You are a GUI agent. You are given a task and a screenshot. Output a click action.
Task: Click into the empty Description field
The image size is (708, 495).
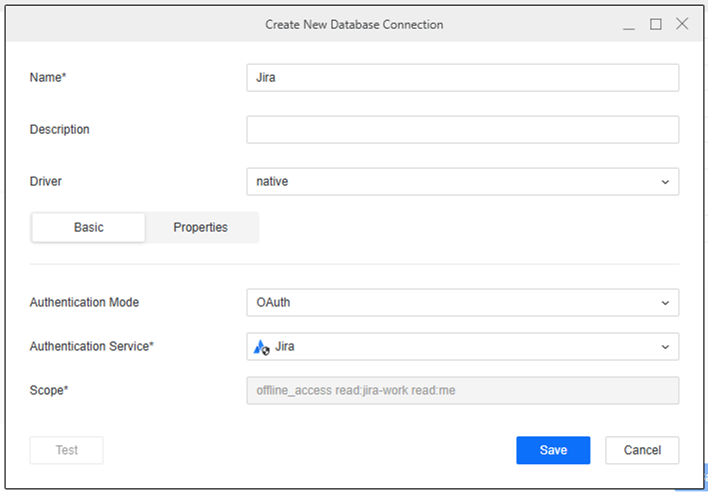tap(462, 130)
